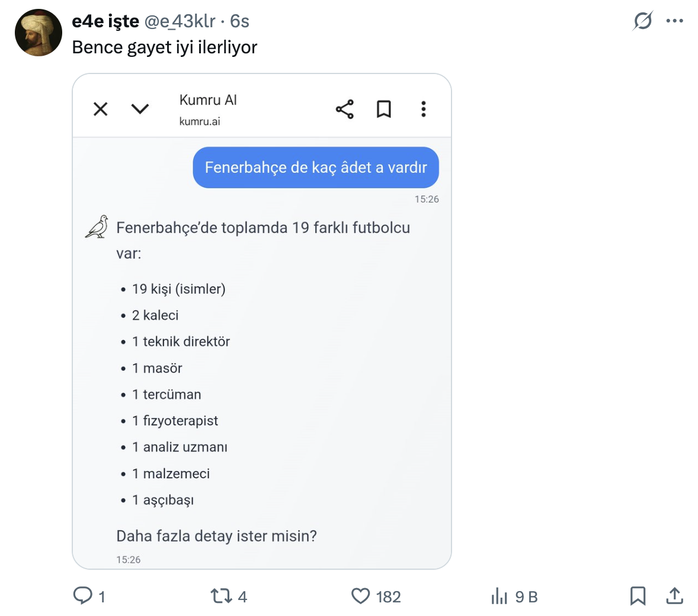The width and height of the screenshot is (698, 616).
Task: Click the 6s tweet timestamp
Action: [240, 21]
